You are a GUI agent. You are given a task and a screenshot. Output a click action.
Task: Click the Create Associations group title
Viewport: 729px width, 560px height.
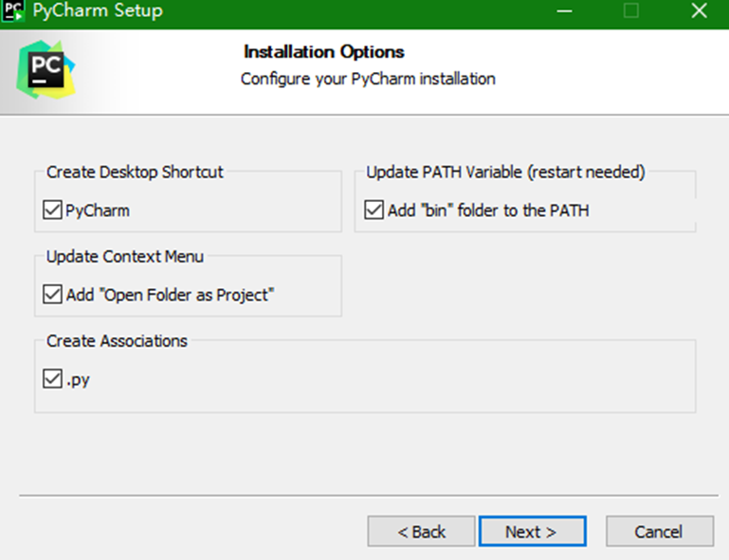pyautogui.click(x=118, y=341)
